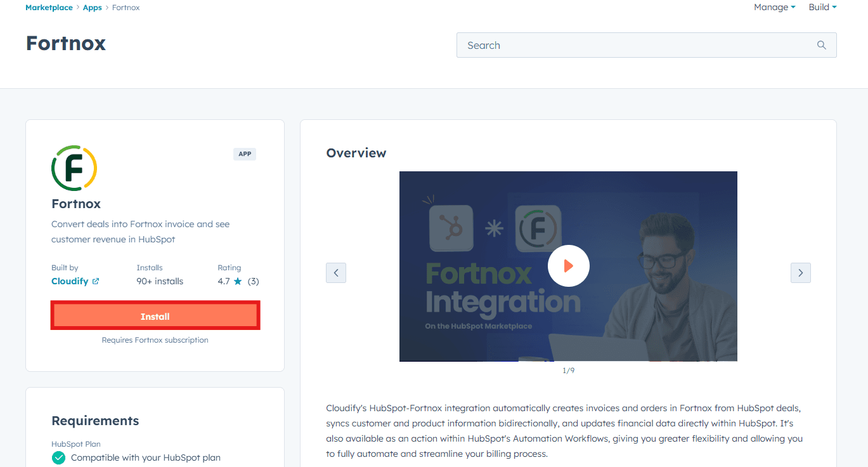This screenshot has height=467, width=868.
Task: Click the Fortnox page title
Action: pos(66,43)
